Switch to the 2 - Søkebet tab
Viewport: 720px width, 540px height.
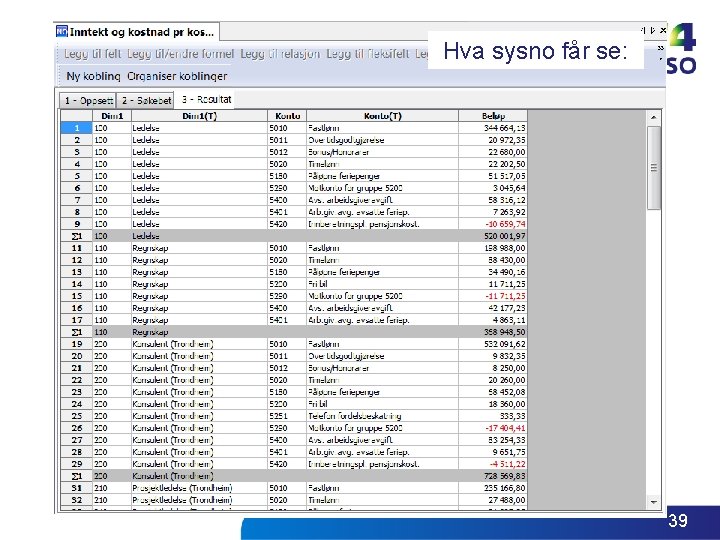(x=145, y=101)
